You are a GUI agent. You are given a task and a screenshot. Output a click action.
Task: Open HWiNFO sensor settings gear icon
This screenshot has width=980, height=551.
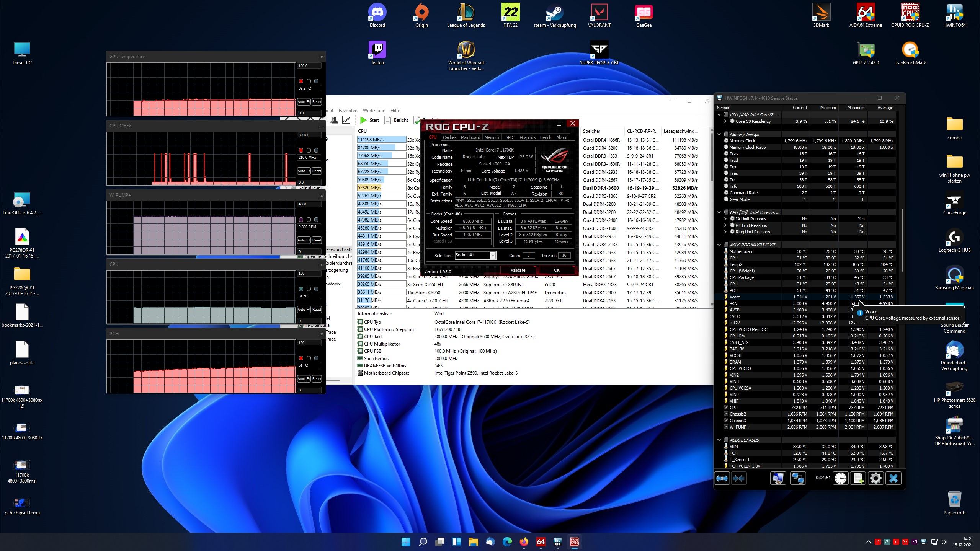(875, 478)
